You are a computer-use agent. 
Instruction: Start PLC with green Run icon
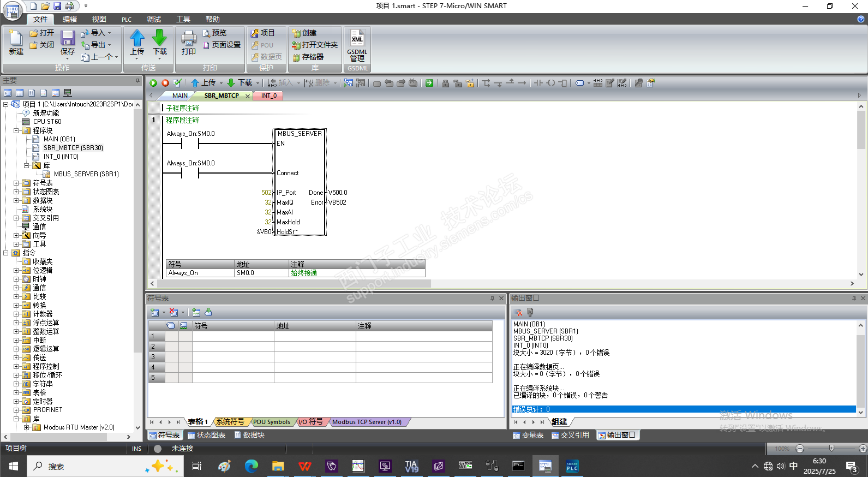coord(153,83)
